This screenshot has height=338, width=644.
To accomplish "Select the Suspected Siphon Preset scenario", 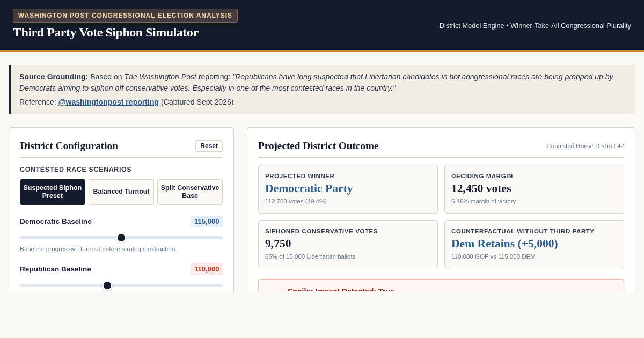I will click(x=53, y=192).
